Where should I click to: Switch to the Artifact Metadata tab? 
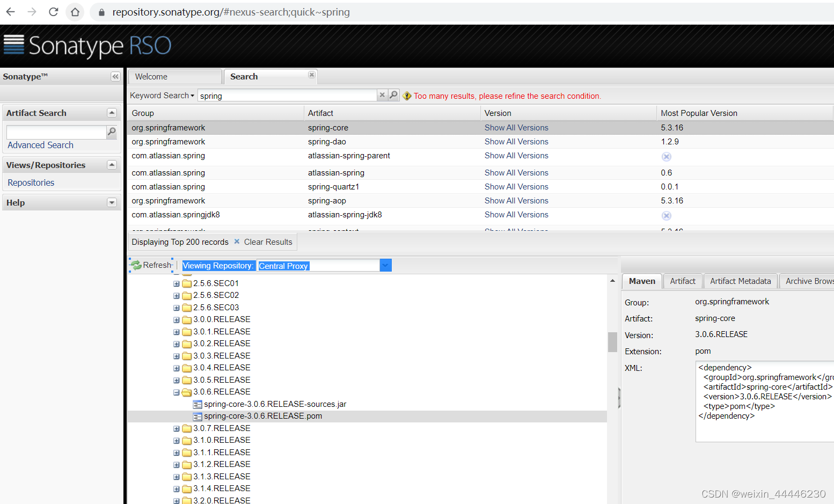pyautogui.click(x=740, y=281)
